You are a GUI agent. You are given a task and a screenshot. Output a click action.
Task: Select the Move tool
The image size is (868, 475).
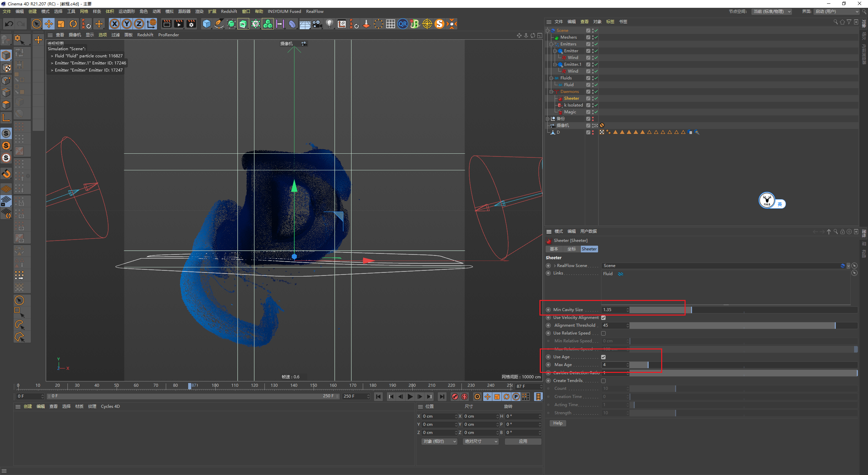point(49,24)
